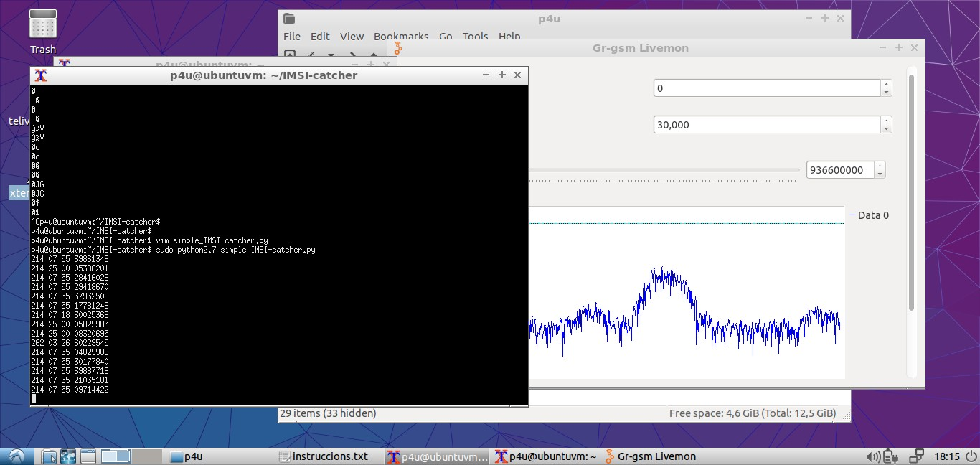This screenshot has width=980, height=465.
Task: Open Tools menu in p4u file manager
Action: 475,37
